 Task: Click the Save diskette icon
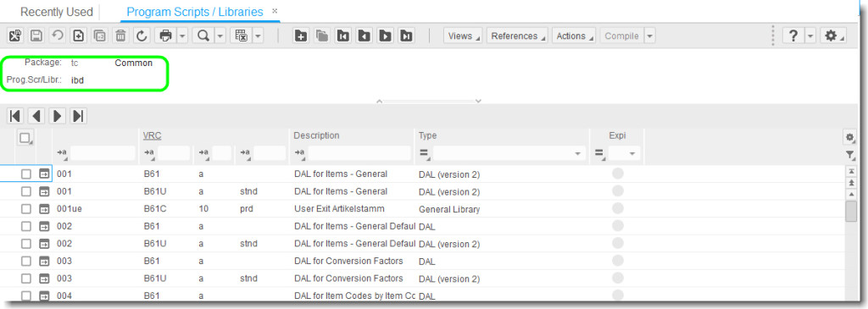click(36, 36)
